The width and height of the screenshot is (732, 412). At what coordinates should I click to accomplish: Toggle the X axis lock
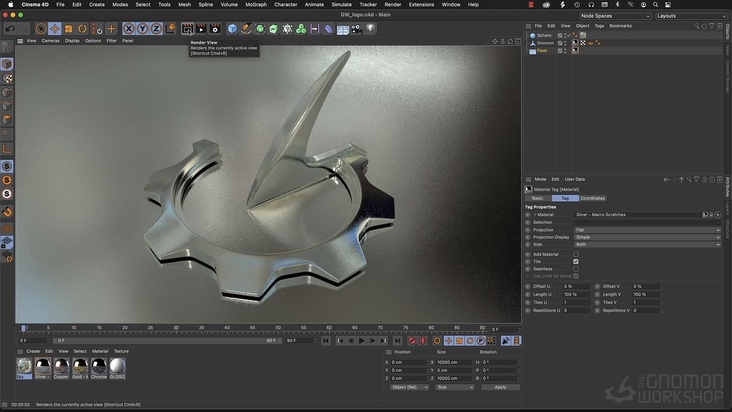tap(130, 29)
